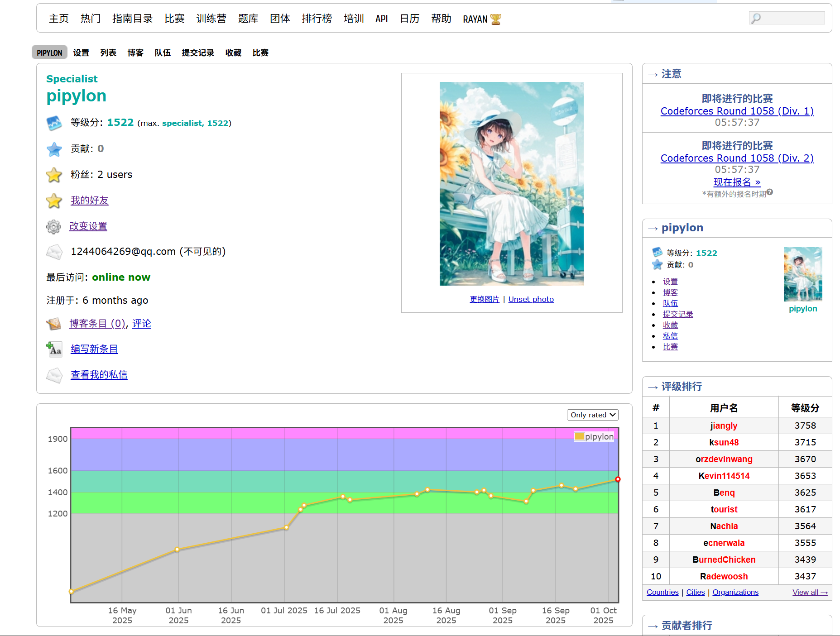The height and width of the screenshot is (636, 840).
Task: Open the 编写新条目 write entry link
Action: (x=94, y=349)
